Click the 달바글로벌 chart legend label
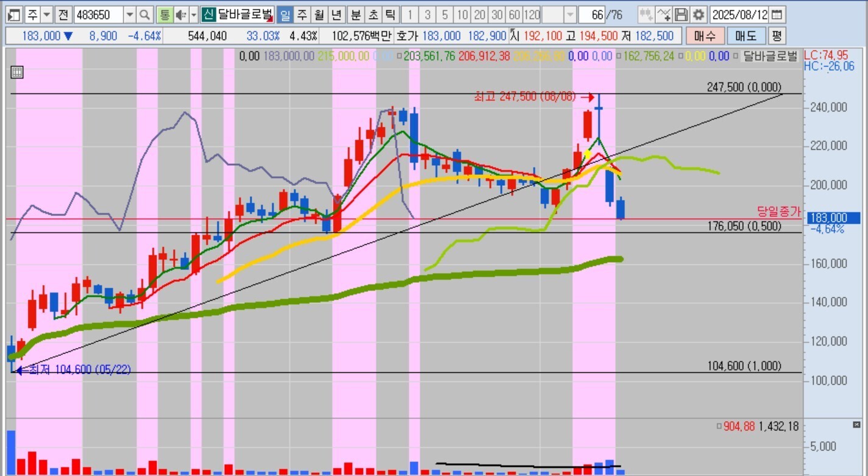This screenshot has width=868, height=476. coord(769,57)
